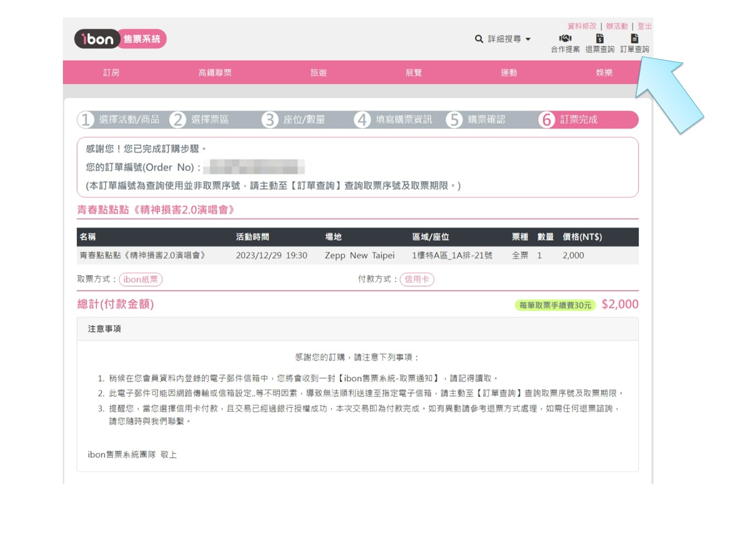Open the 高鐵聯票 menu item
The width and height of the screenshot is (747, 560).
click(215, 72)
